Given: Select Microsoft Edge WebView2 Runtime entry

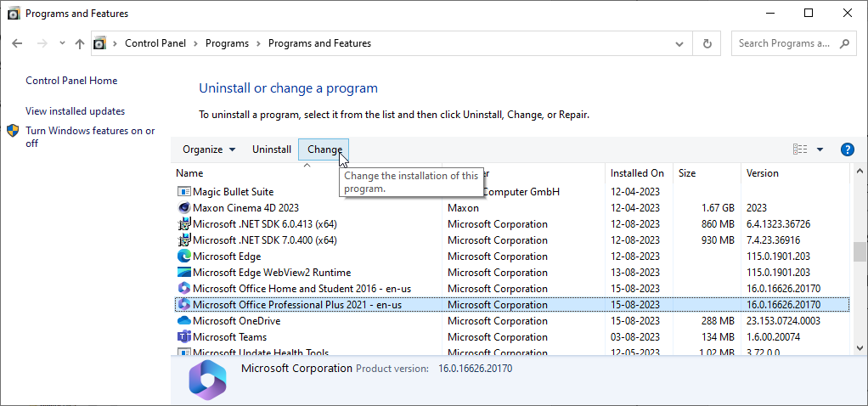Looking at the screenshot, I should pyautogui.click(x=272, y=273).
